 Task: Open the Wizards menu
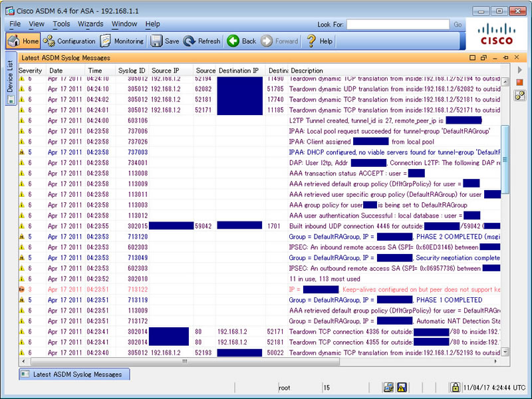tap(90, 24)
